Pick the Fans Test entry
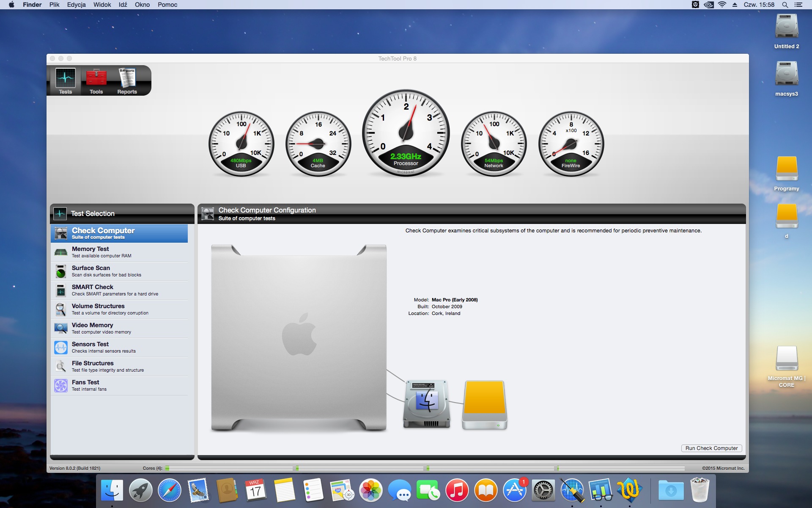 pos(119,386)
